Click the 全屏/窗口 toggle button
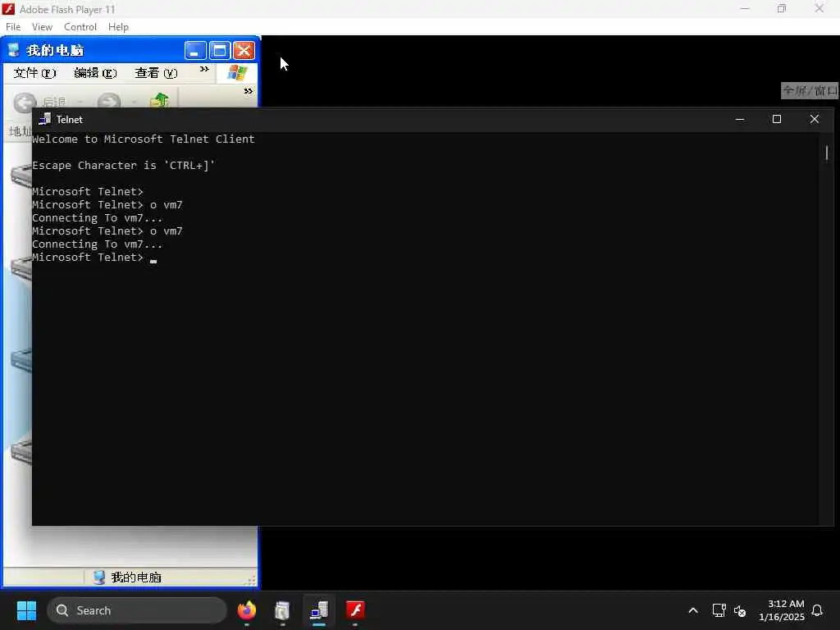The image size is (840, 630). (809, 90)
